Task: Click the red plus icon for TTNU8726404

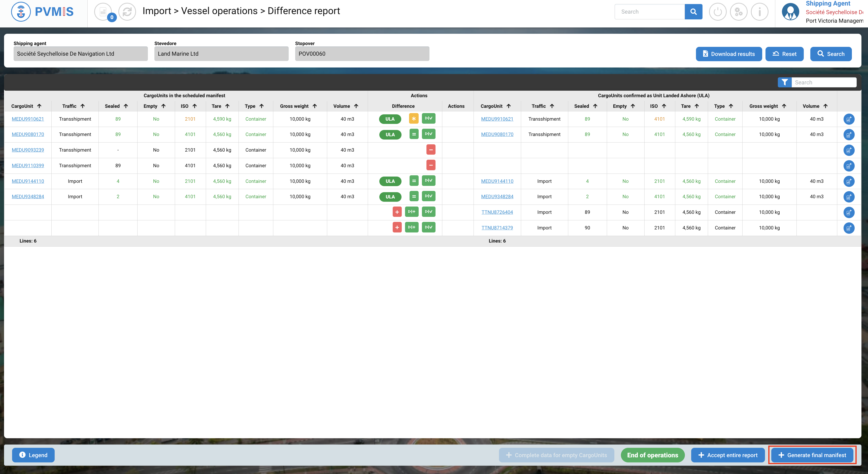Action: [397, 212]
